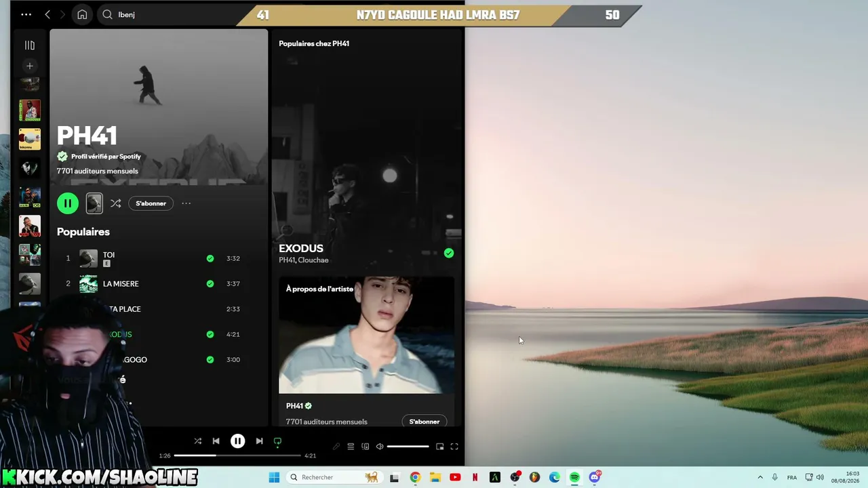Open the FRA keyboard language switcher

coord(792,477)
